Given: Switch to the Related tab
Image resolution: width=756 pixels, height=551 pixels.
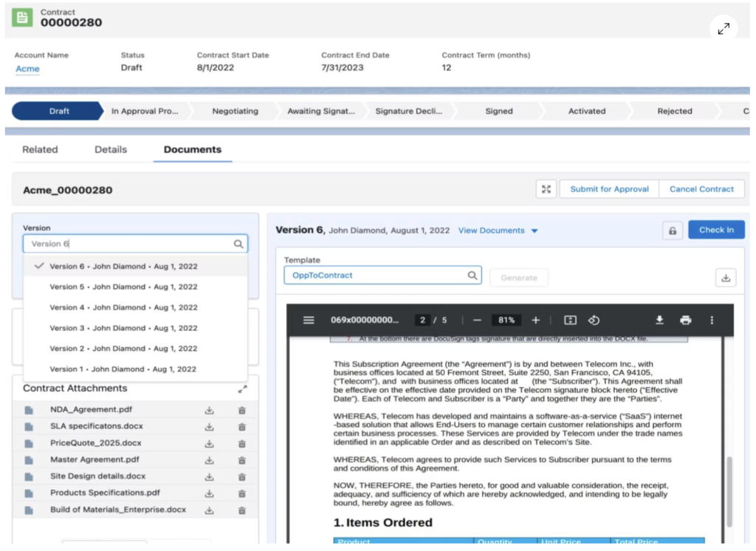Looking at the screenshot, I should coord(40,149).
